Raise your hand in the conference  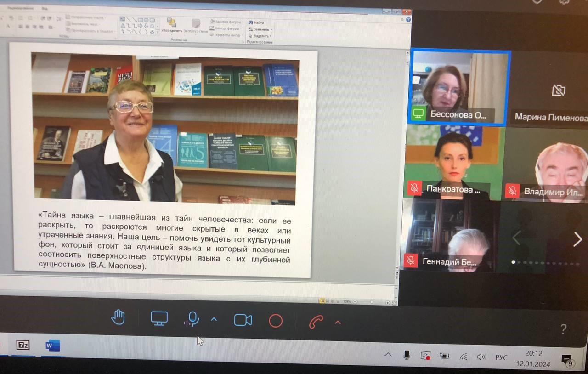tap(118, 317)
